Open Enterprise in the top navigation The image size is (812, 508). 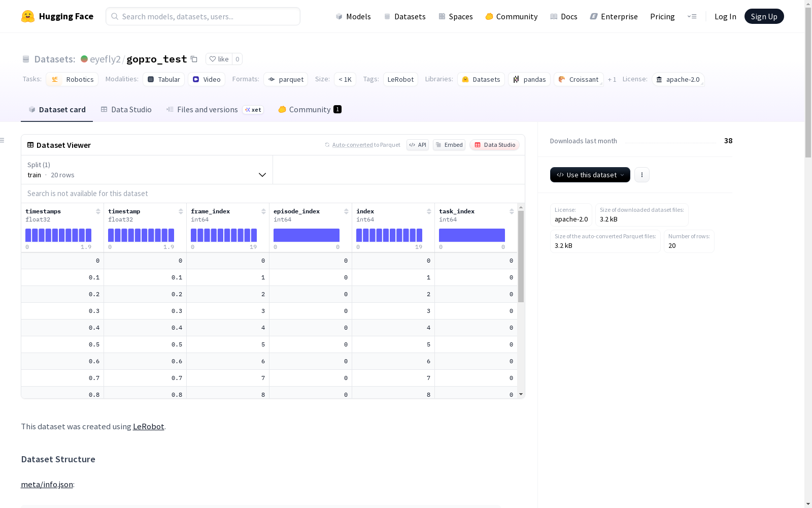(x=614, y=16)
